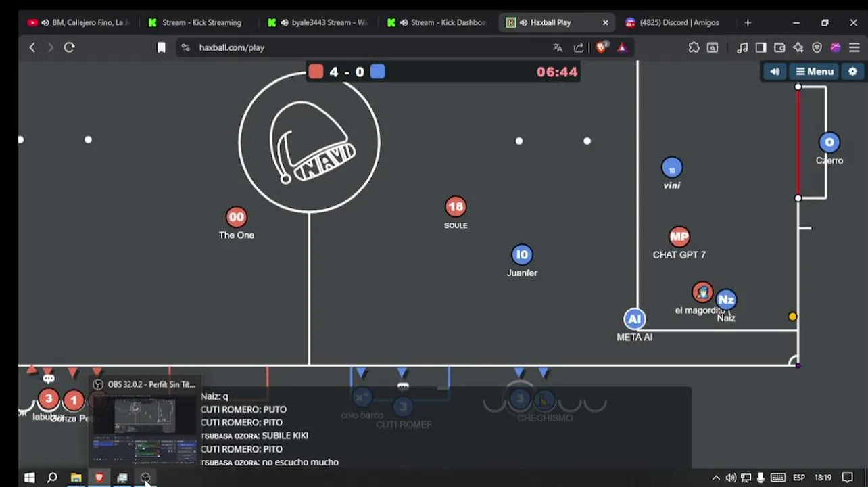Open a new browser tab
This screenshot has height=487, width=868.
pyautogui.click(x=748, y=22)
